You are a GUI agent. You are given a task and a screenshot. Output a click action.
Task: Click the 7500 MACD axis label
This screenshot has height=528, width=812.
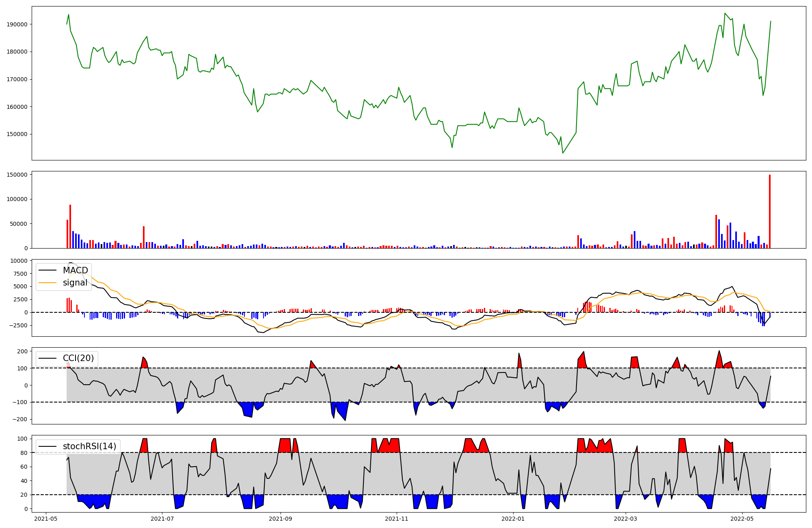coord(20,274)
